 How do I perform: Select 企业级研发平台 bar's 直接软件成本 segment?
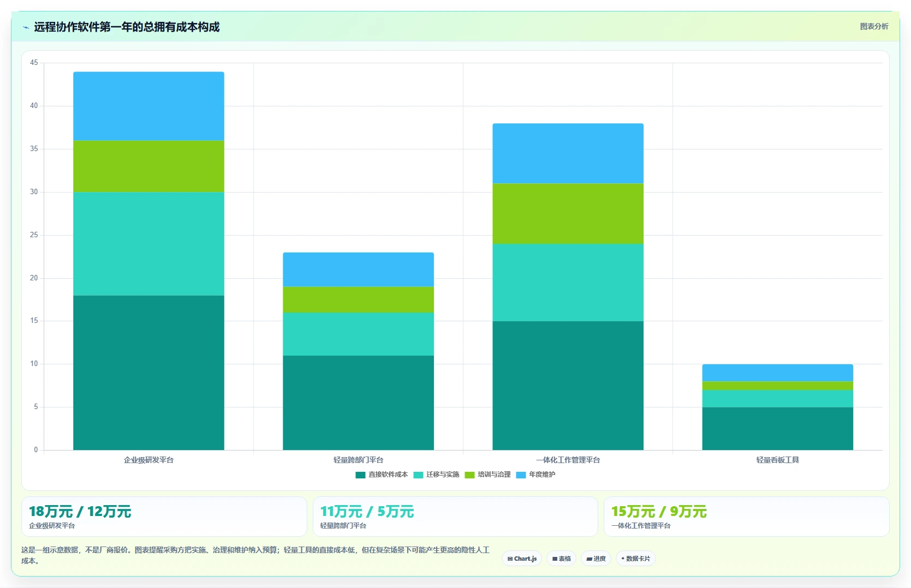[148, 373]
